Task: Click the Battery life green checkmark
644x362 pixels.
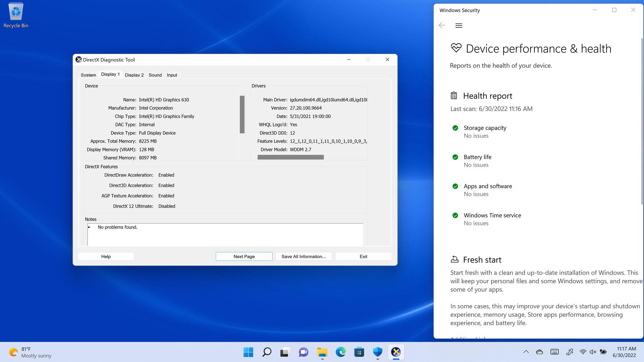Action: pos(455,157)
